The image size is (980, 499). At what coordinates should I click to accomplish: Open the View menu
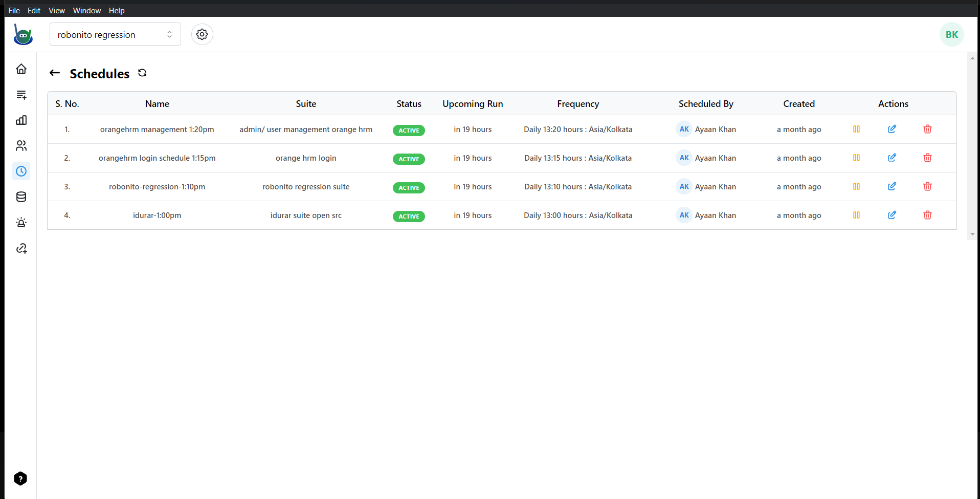click(57, 10)
